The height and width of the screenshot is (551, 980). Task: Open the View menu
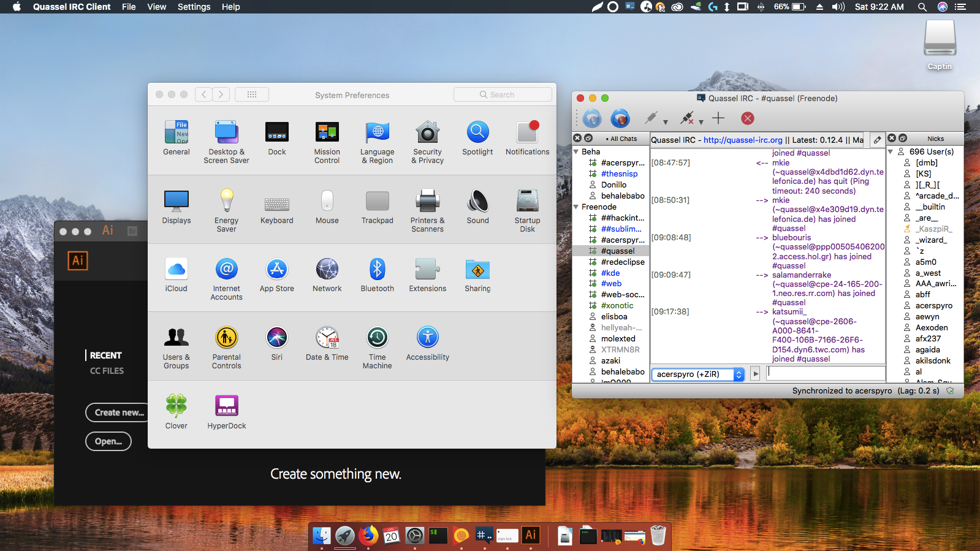coord(157,7)
